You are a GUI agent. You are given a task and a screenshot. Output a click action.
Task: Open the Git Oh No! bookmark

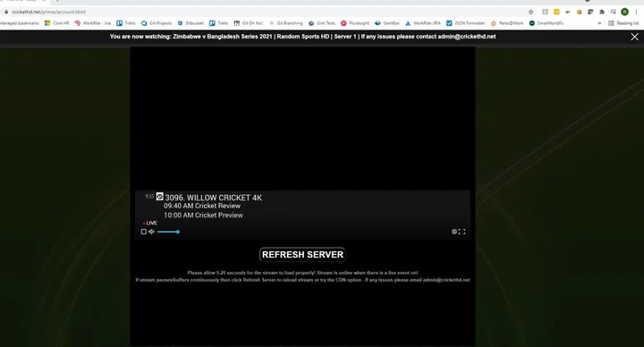[249, 23]
